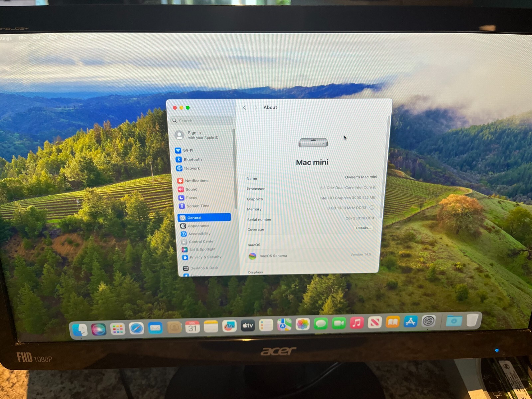
Task: Open Notes from the Dock
Action: [x=211, y=327]
